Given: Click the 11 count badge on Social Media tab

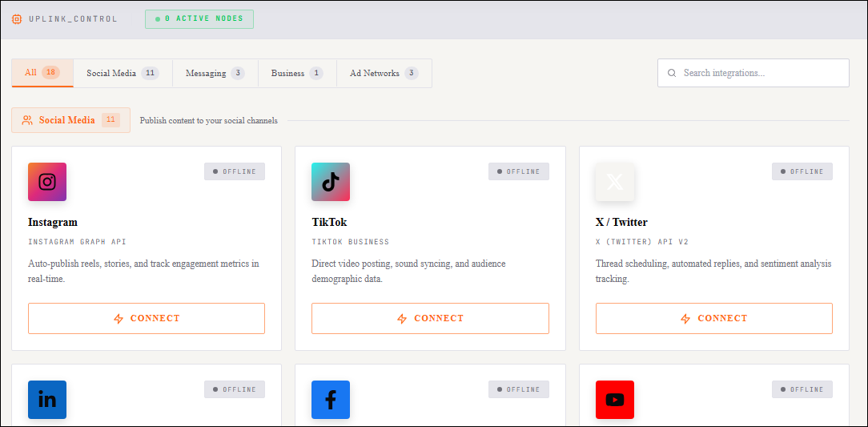Looking at the screenshot, I should 150,73.
